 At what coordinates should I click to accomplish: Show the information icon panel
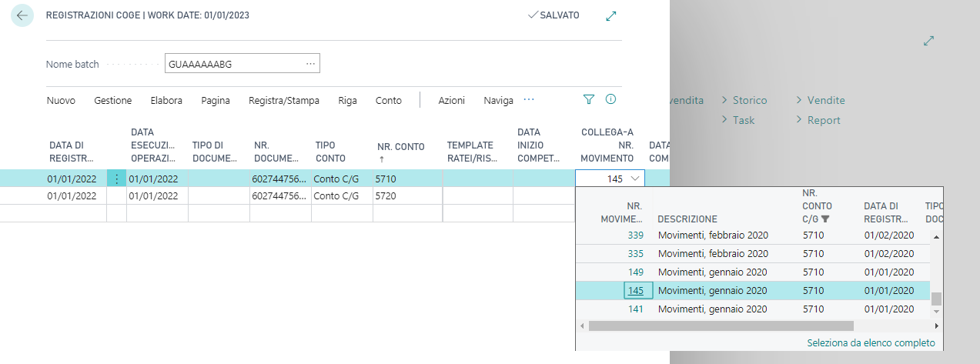(611, 99)
